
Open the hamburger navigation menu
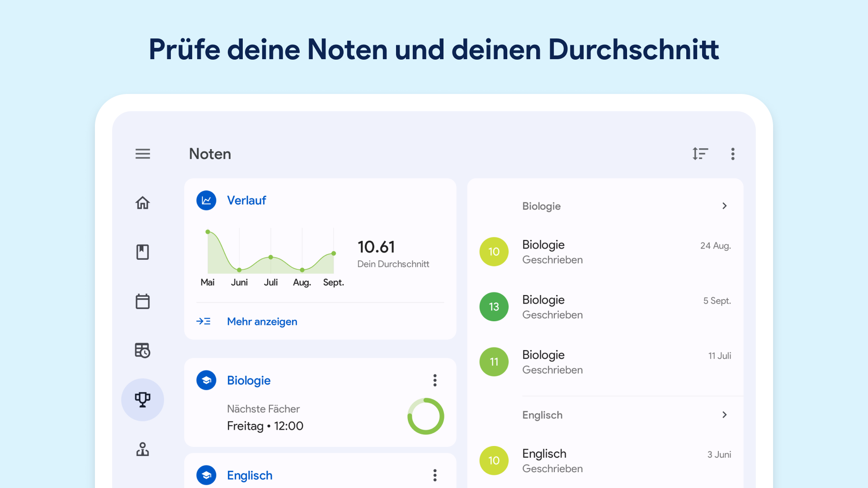tap(142, 154)
